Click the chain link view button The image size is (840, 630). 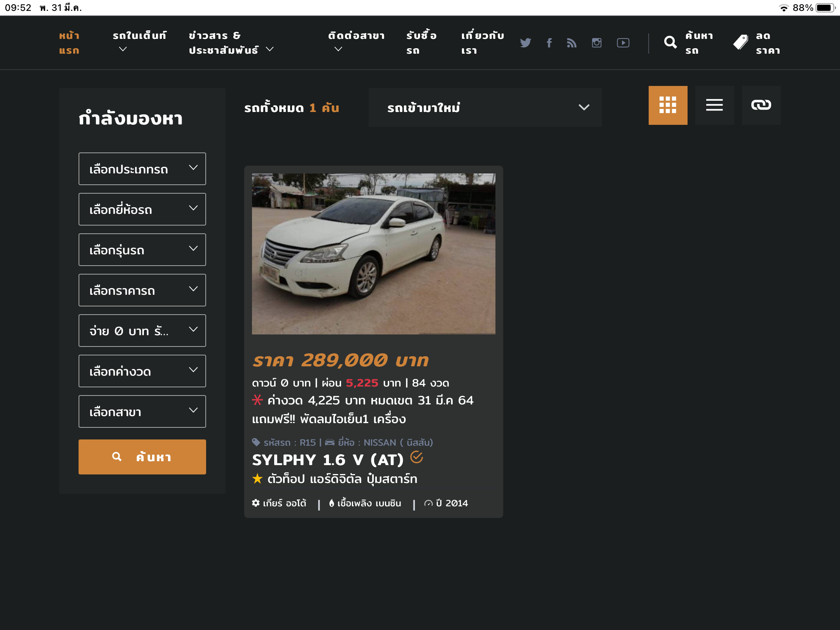coord(761,105)
